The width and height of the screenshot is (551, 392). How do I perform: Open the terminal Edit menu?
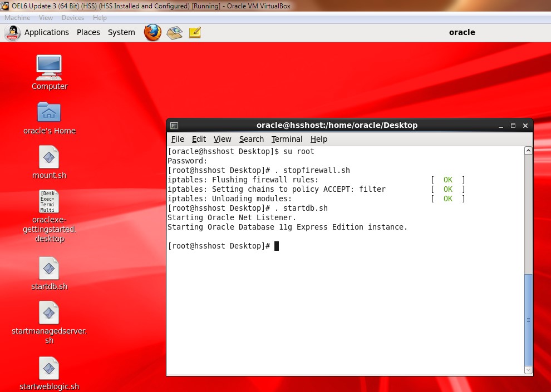pos(199,139)
